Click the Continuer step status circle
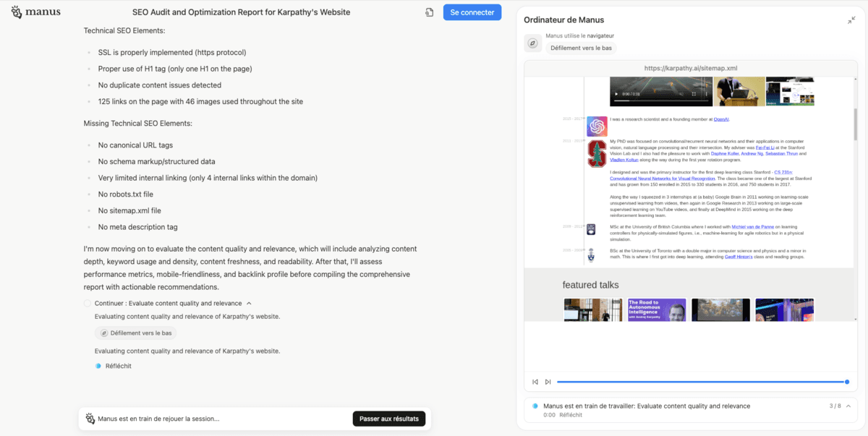This screenshot has width=868, height=436. point(88,304)
